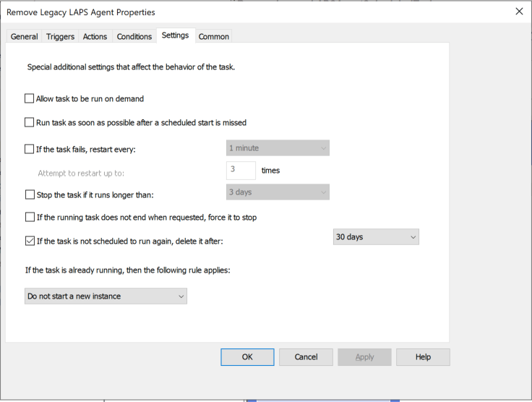Screen dimensions: 532x402
Task: Click the restart attempts number field
Action: [x=241, y=171]
